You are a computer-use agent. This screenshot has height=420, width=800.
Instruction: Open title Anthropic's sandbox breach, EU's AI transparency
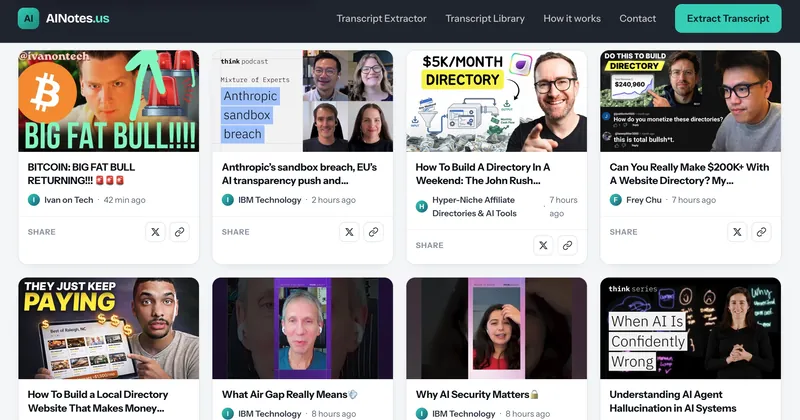299,174
